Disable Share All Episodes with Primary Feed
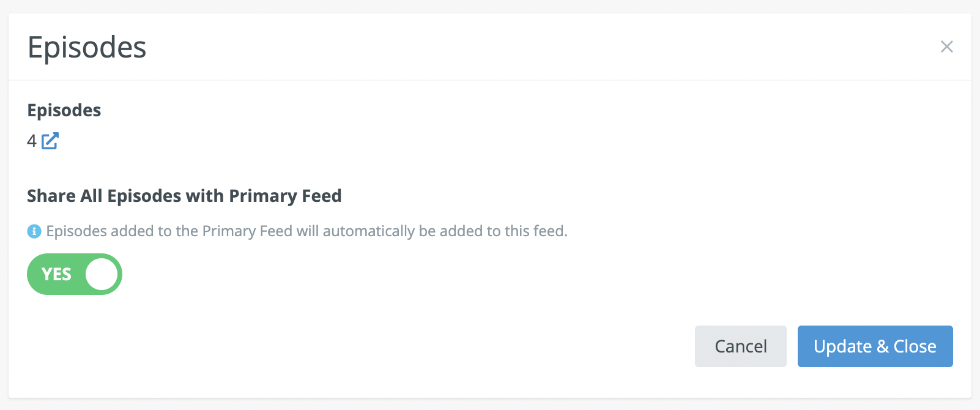Viewport: 980px width, 410px height. coord(75,274)
